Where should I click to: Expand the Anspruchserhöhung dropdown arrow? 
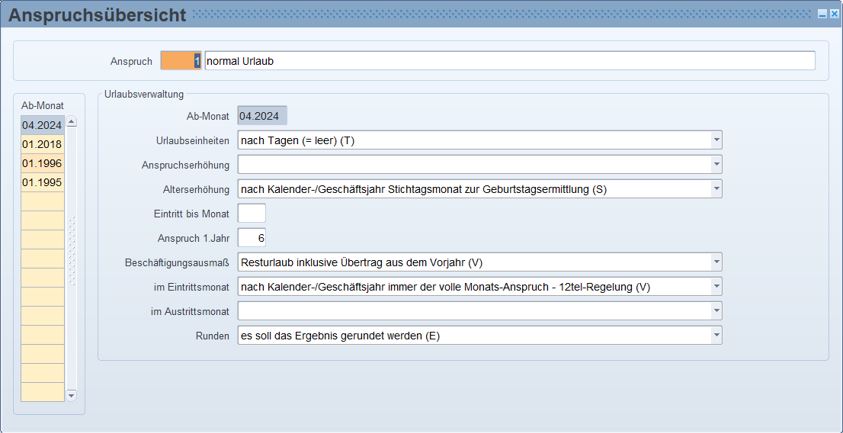(716, 164)
